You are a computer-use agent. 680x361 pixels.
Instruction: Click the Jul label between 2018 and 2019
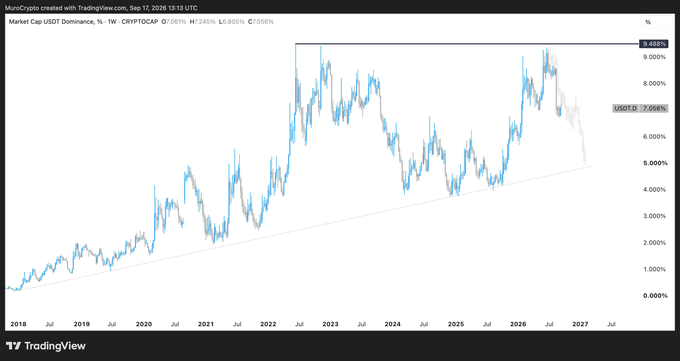pyautogui.click(x=49, y=324)
